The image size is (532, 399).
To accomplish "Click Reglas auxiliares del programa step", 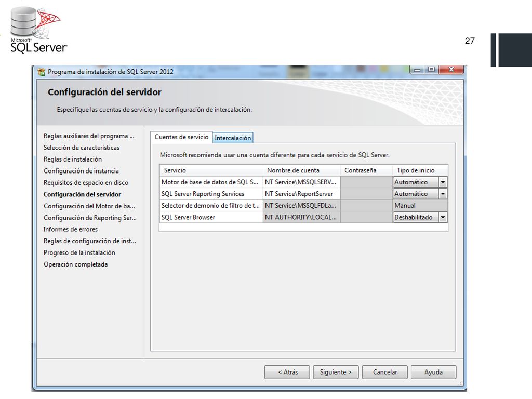I will (89, 136).
